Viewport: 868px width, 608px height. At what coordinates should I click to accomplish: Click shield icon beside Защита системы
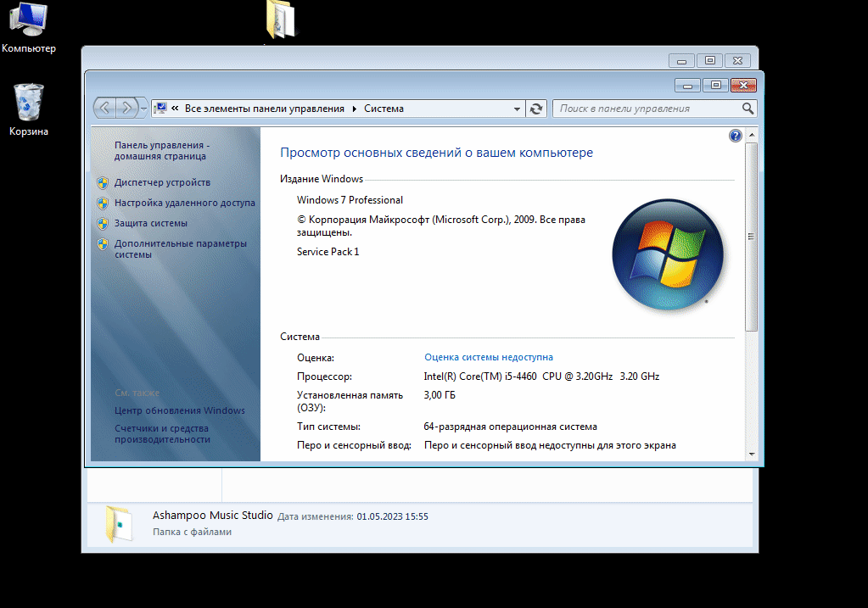103,224
